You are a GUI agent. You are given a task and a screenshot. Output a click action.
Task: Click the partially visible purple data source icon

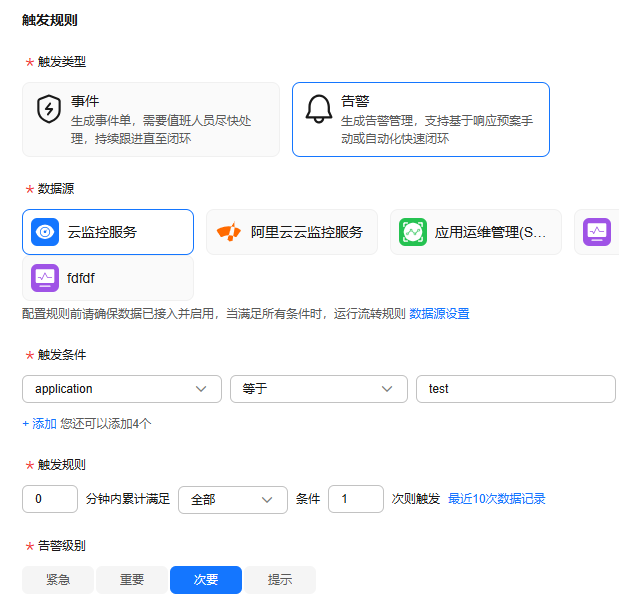[597, 232]
